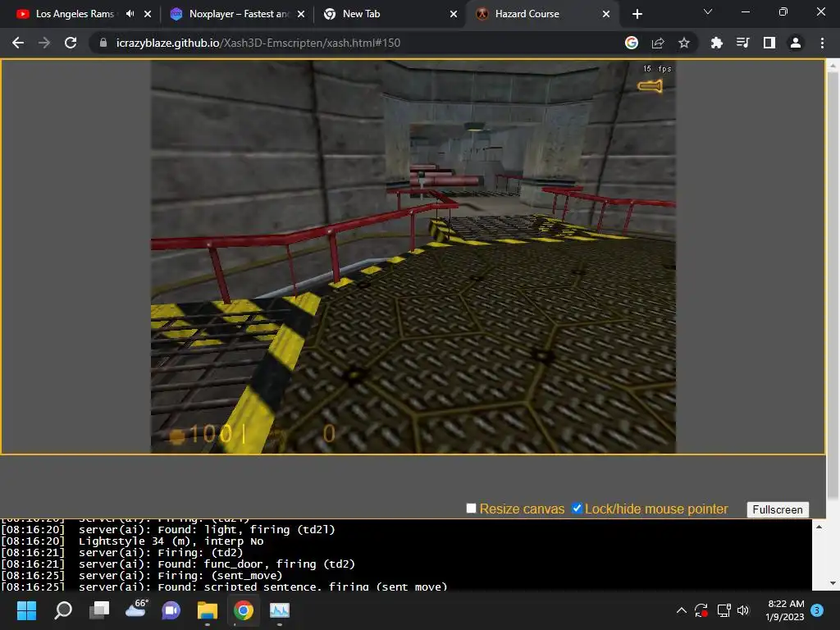
Task: Click the Fullscreen button
Action: pyautogui.click(x=778, y=509)
